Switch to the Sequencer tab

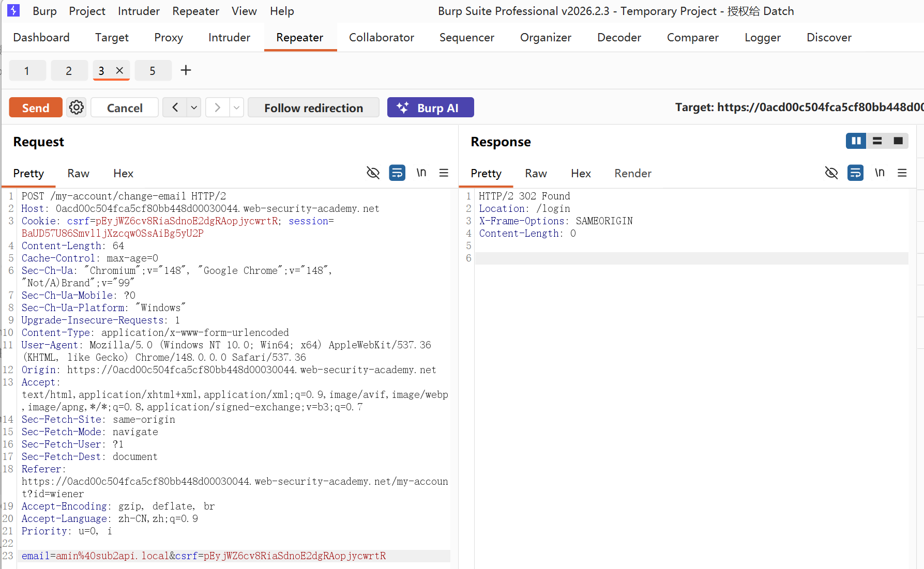[467, 37]
